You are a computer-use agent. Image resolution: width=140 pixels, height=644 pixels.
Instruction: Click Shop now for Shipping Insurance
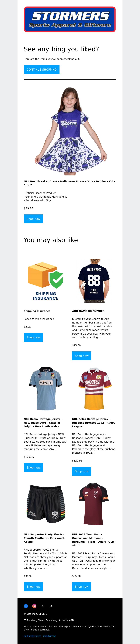click(x=33, y=337)
